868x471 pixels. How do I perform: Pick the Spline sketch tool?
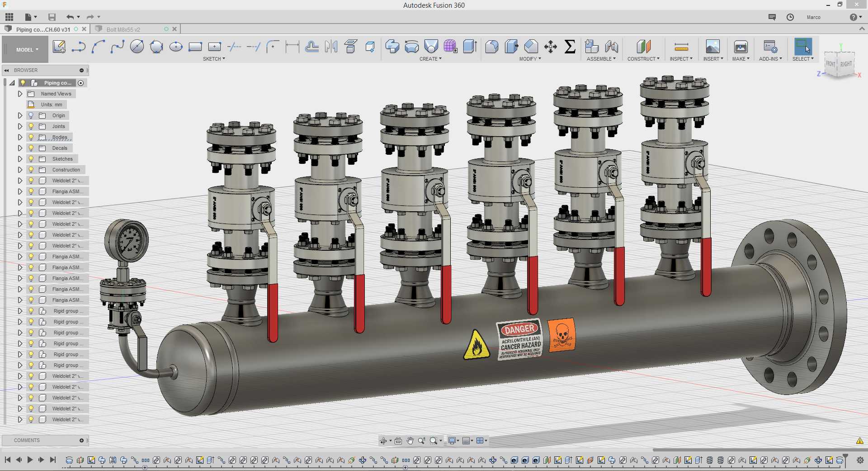pyautogui.click(x=118, y=47)
